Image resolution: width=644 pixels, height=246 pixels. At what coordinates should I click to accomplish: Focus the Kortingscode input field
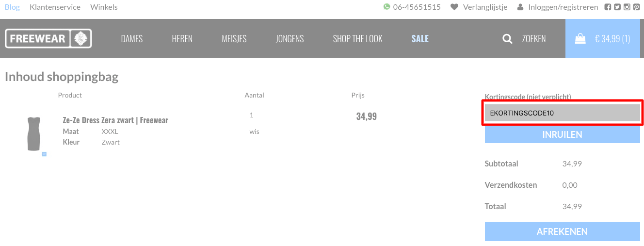(563, 113)
